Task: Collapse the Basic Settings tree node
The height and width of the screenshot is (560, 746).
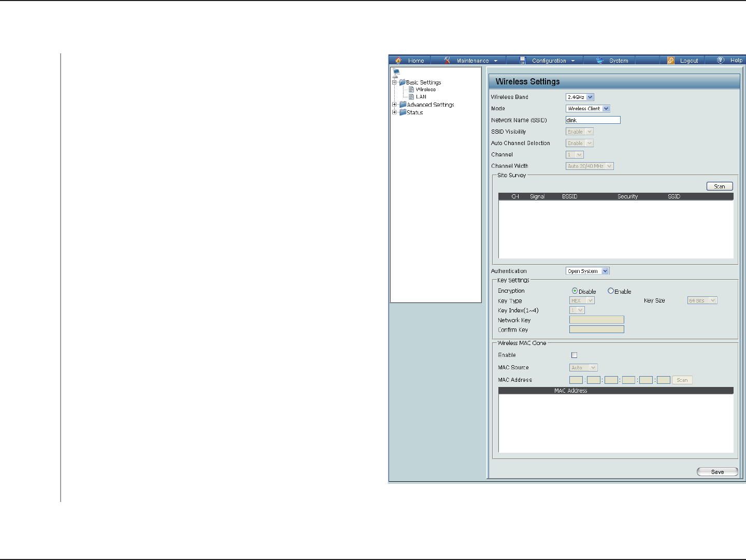Action: click(x=394, y=82)
